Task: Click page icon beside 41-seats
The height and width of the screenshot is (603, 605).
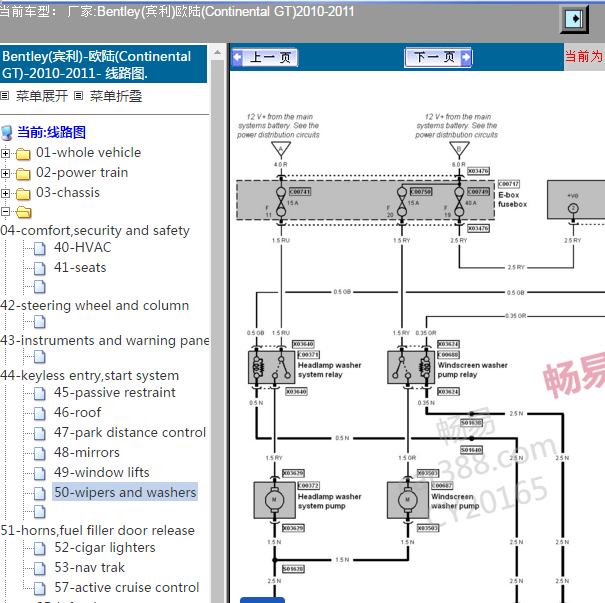Action: [x=40, y=269]
